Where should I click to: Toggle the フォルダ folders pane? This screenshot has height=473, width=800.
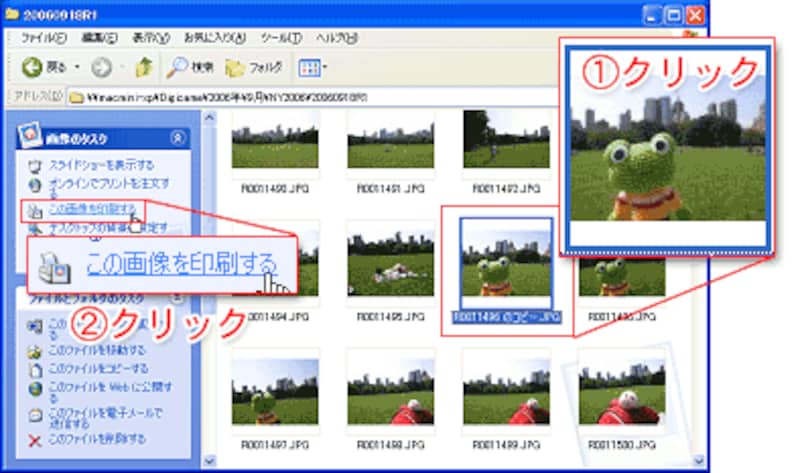[254, 67]
